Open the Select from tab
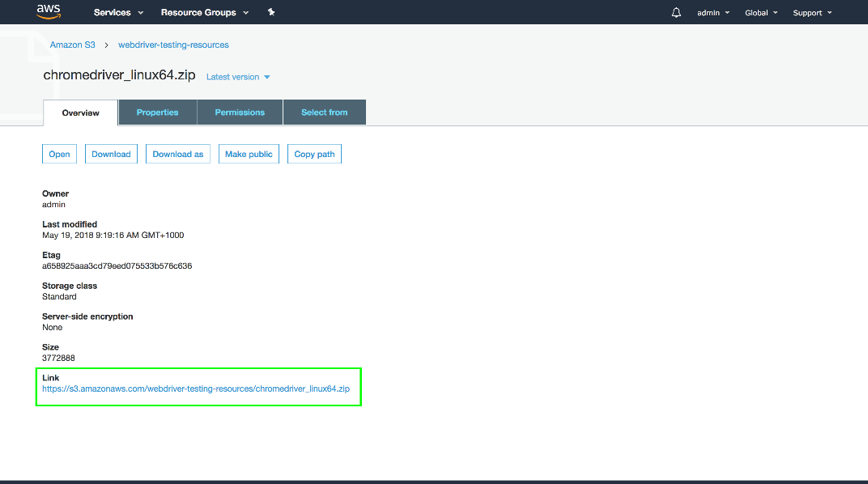Screen dimensions: 868x484 [324, 113]
